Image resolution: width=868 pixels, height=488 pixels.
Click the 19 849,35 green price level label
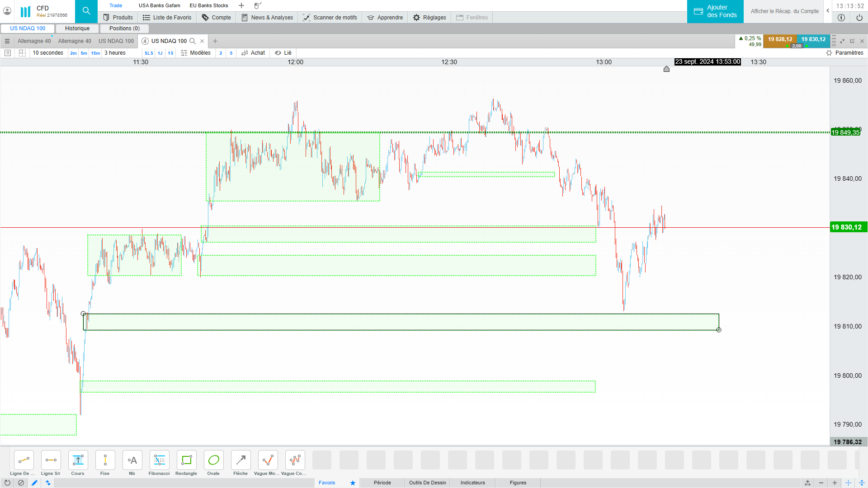(845, 132)
